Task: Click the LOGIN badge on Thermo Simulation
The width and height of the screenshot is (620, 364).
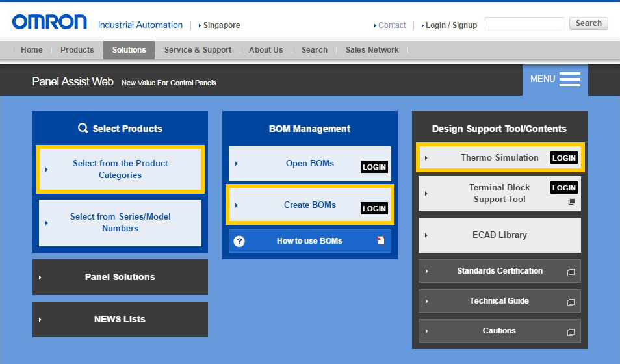Action: [563, 158]
